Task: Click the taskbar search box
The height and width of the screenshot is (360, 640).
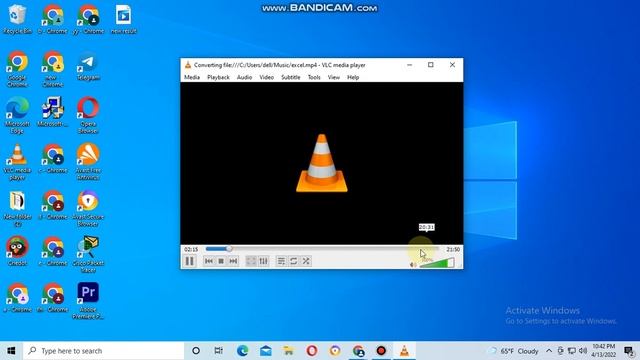Action: 104,351
